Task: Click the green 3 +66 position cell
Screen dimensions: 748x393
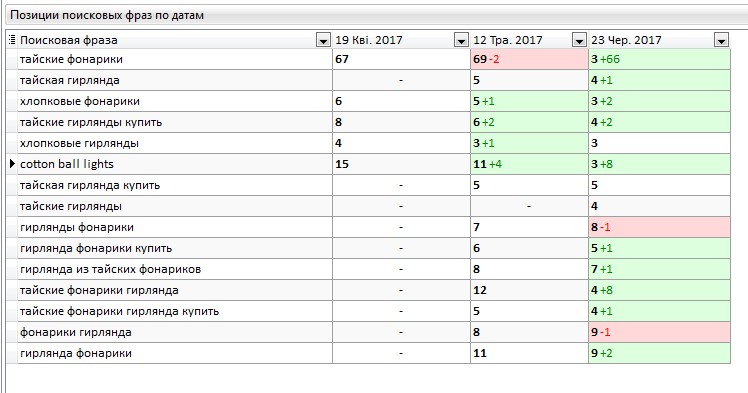Action: pyautogui.click(x=660, y=59)
